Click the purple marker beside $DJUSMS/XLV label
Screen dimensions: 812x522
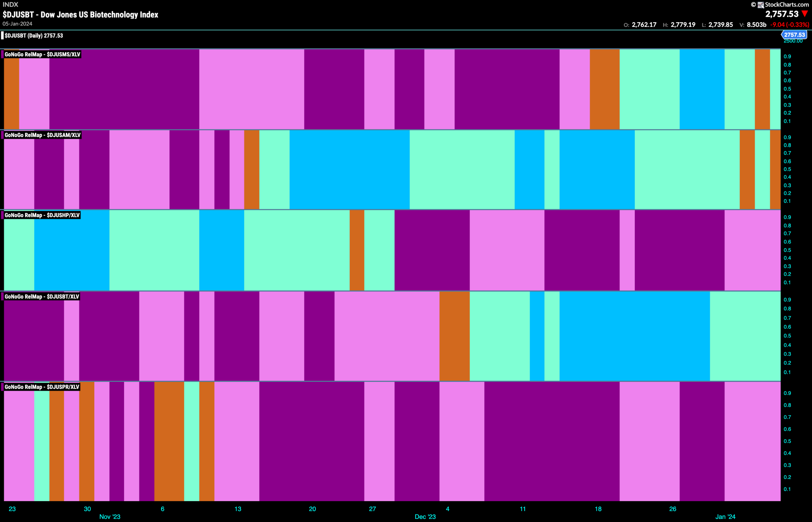(2, 54)
